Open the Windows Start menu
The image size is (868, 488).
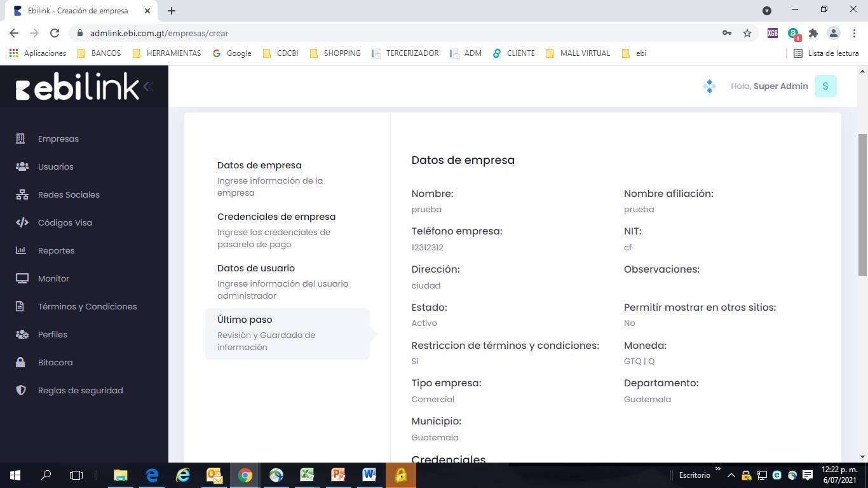(15, 475)
